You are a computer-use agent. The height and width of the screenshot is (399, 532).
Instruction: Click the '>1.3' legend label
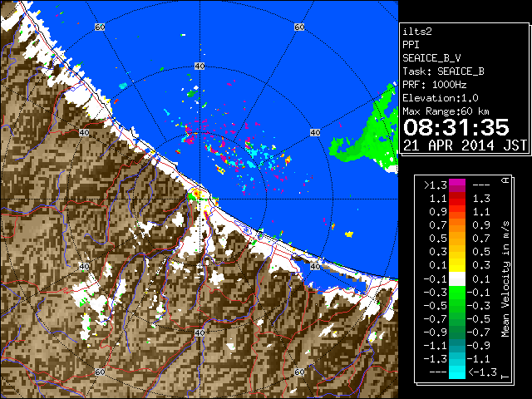click(x=436, y=185)
